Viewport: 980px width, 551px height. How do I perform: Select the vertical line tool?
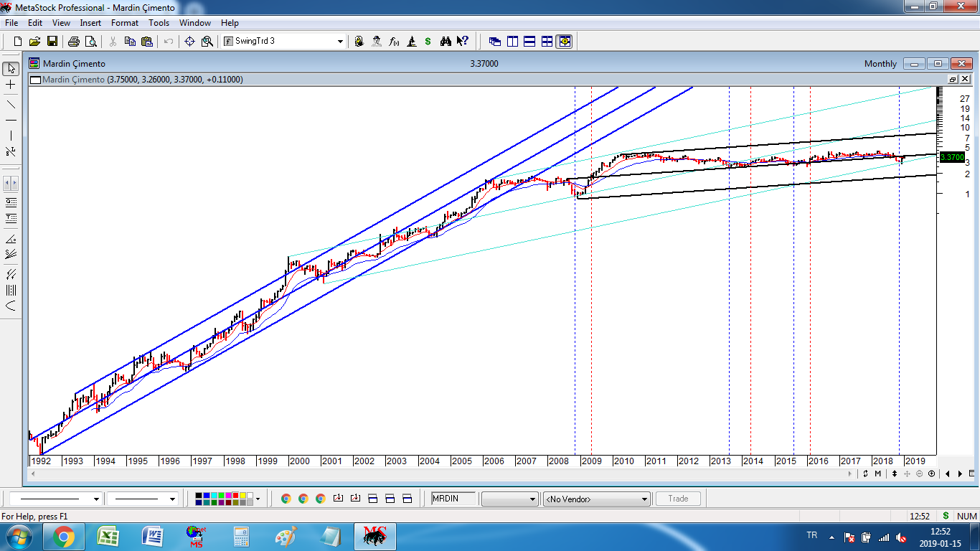11,136
